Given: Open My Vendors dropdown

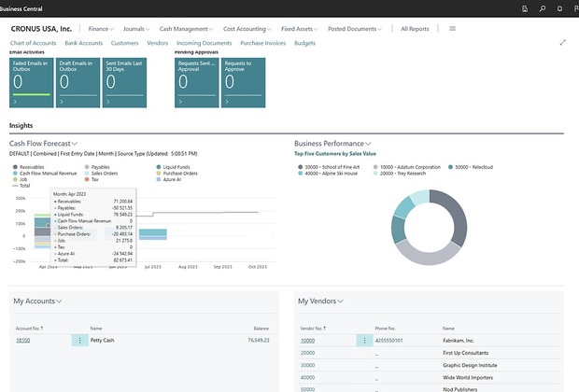Looking at the screenshot, I should pos(320,301).
